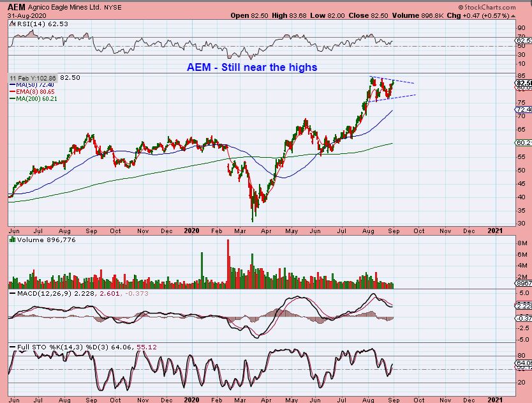The image size is (532, 403).
Task: Click the Volume 896.8K header value
Action: [418, 15]
